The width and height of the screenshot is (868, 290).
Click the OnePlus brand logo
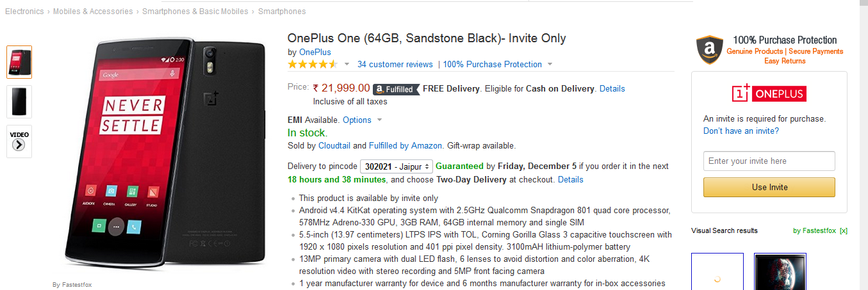(769, 93)
